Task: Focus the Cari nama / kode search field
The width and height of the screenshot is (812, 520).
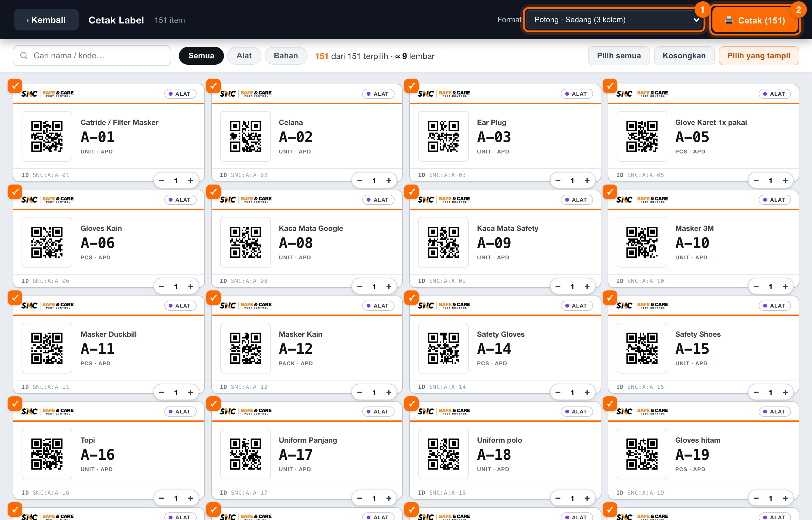Action: click(x=92, y=56)
